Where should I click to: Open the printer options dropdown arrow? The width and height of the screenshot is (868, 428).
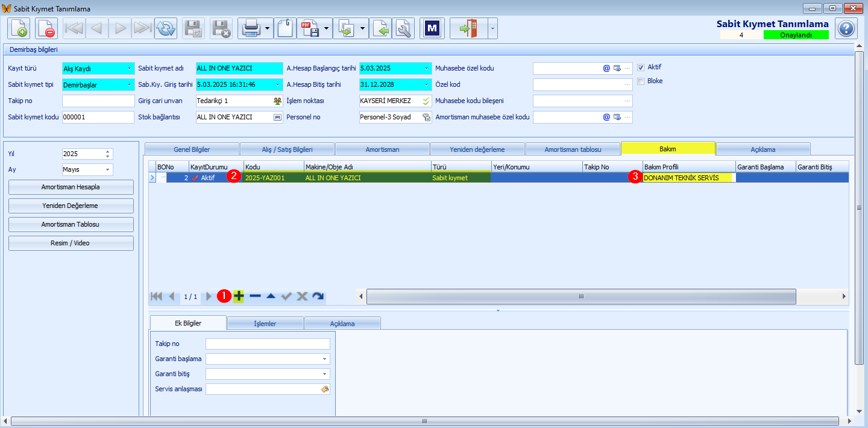click(x=267, y=28)
